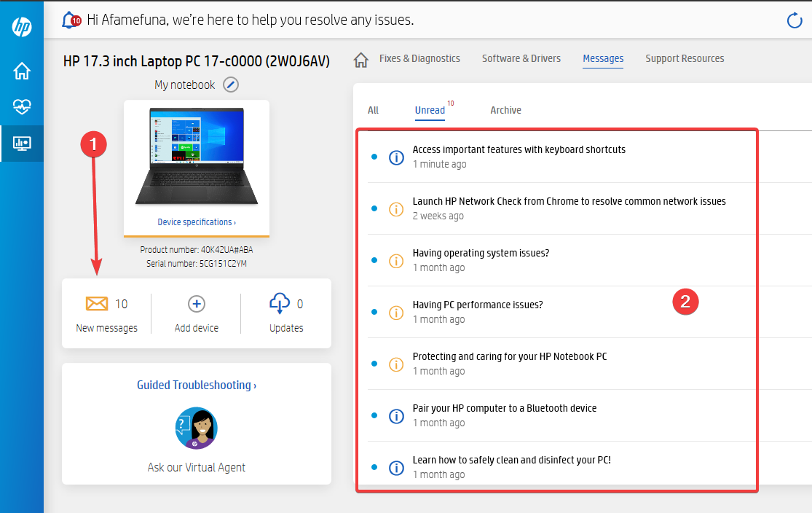Open 'Access important features with keyboard shortcuts' message
The width and height of the screenshot is (812, 513).
[519, 149]
